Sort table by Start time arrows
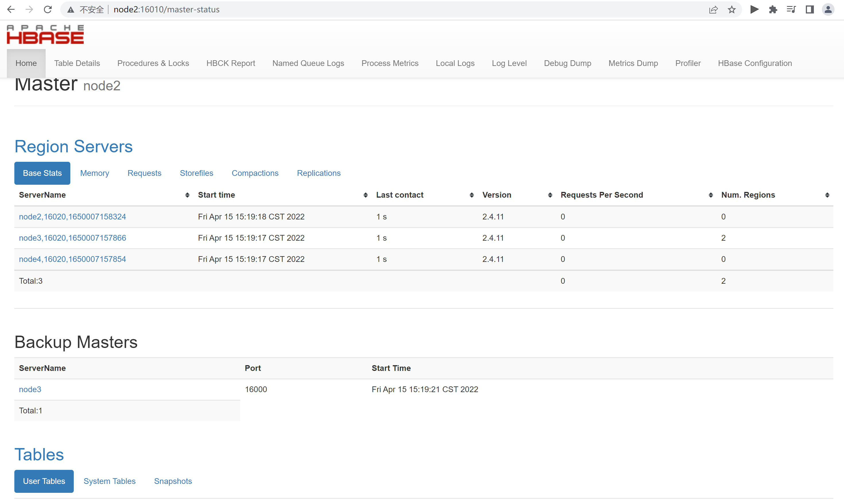 (365, 195)
